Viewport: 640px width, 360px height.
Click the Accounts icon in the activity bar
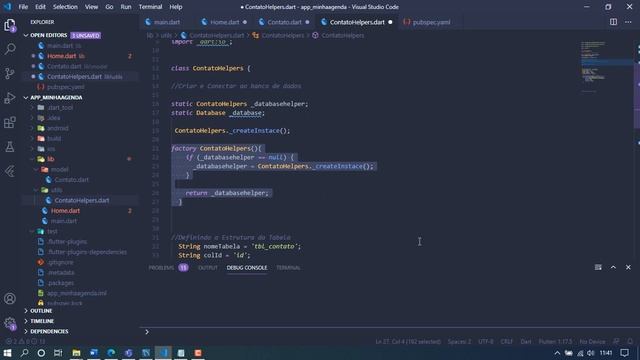(x=10, y=298)
